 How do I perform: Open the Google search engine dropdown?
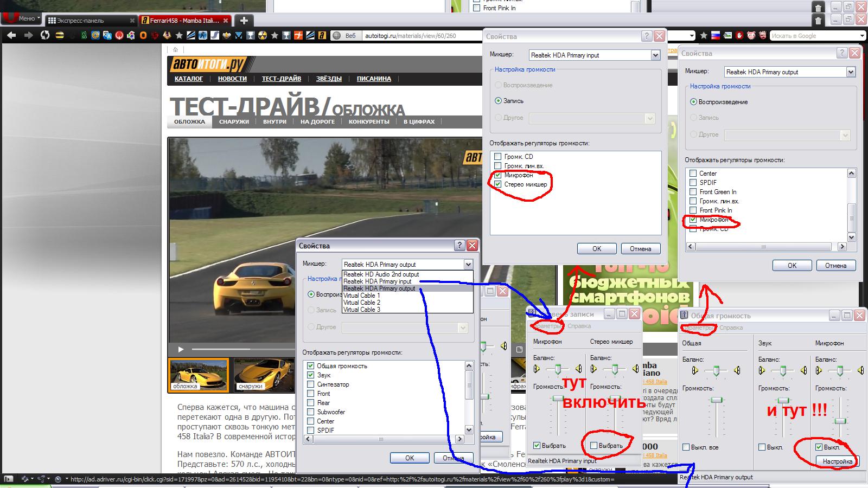[x=863, y=36]
